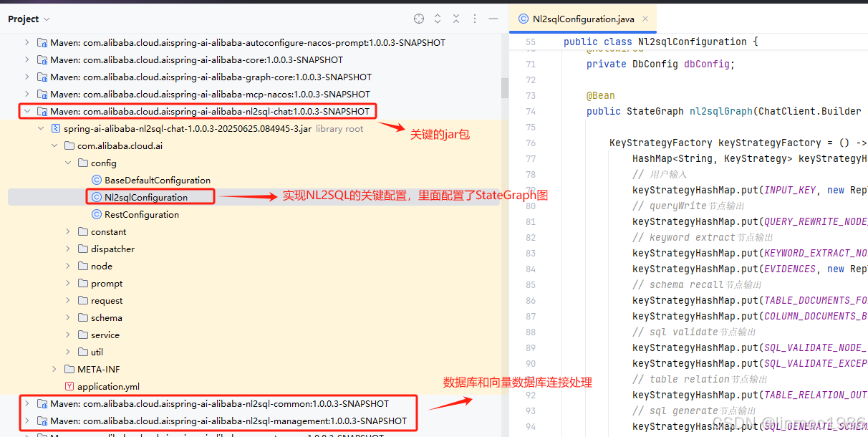Click the nl2sql-management library icon
The height and width of the screenshot is (437, 868).
pyautogui.click(x=42, y=421)
